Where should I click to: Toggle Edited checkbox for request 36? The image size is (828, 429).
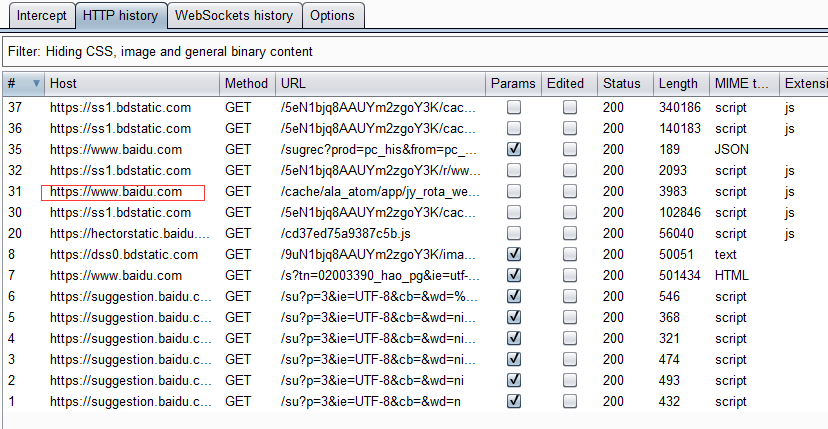click(x=569, y=129)
